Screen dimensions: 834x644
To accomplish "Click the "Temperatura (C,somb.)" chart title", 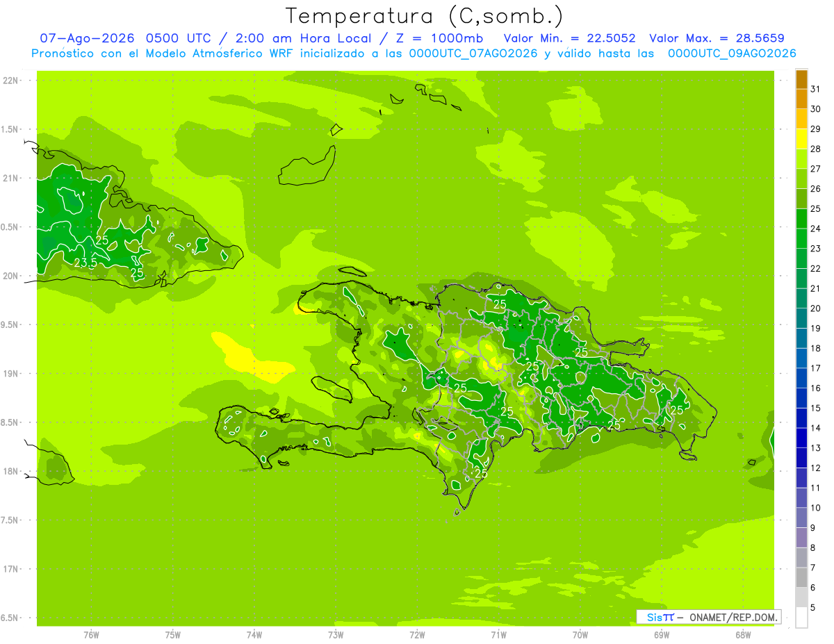I will click(424, 17).
